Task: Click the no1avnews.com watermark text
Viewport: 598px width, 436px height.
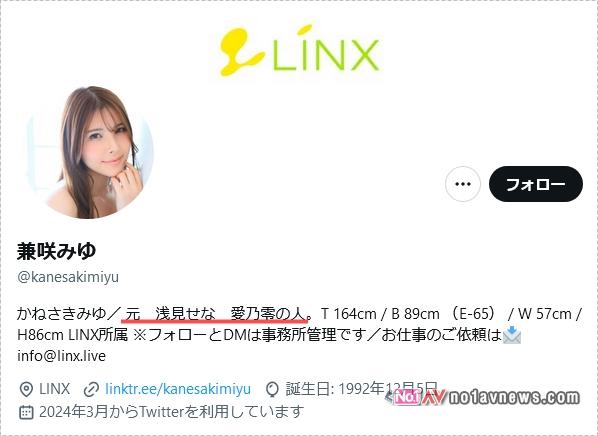Action: (x=514, y=398)
